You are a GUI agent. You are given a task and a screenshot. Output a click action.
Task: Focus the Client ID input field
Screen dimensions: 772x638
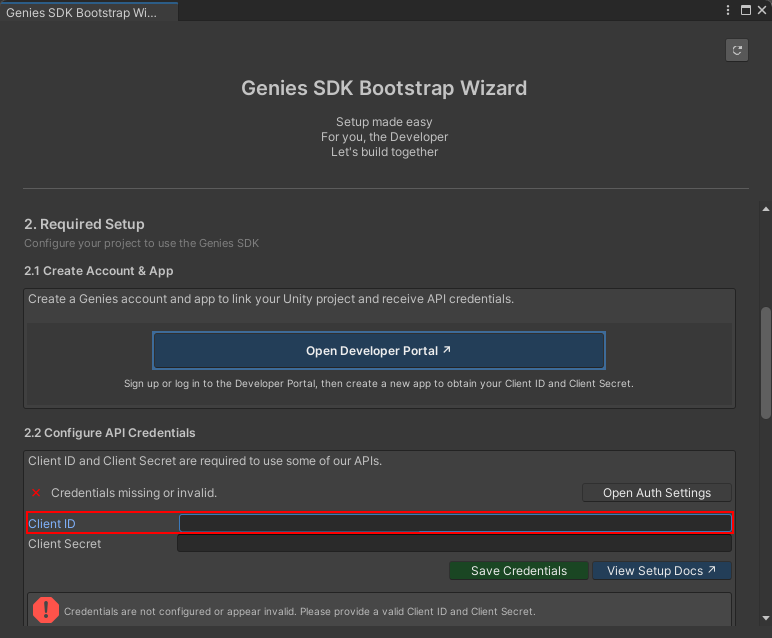tap(455, 523)
